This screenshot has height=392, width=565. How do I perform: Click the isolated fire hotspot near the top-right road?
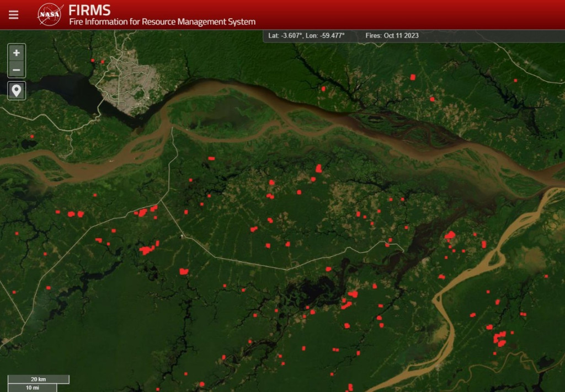coord(515,80)
